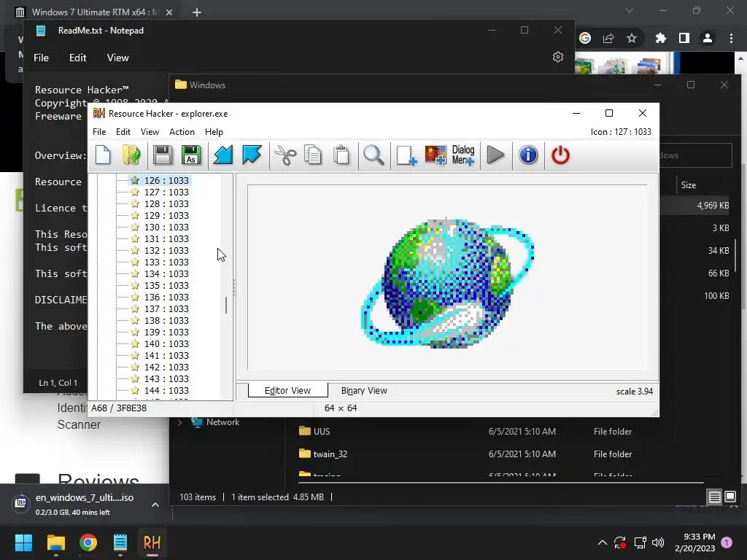Expand Network in Explorer sidebar
This screenshot has height=560, width=747.
(180, 422)
